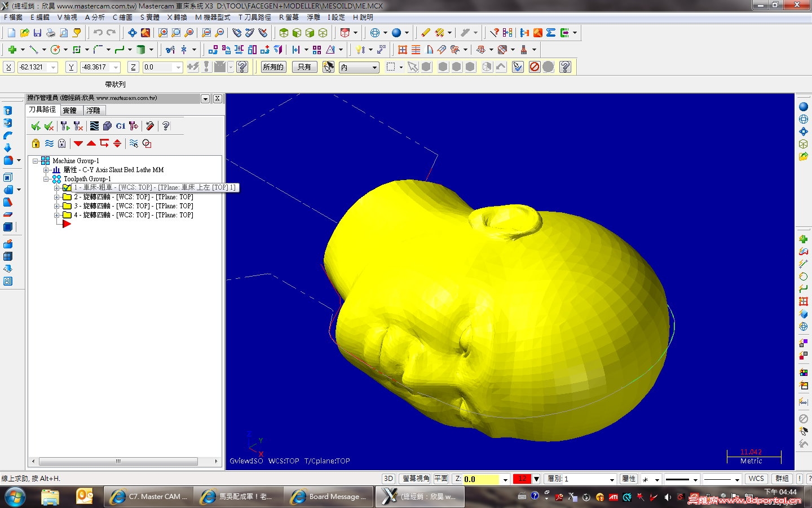
Task: Lock selected operations with the padlock icon
Action: tap(36, 143)
